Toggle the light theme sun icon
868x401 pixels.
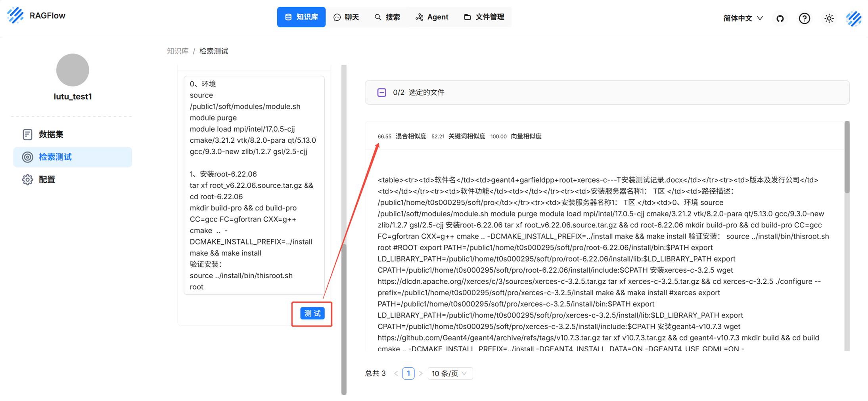coord(829,19)
